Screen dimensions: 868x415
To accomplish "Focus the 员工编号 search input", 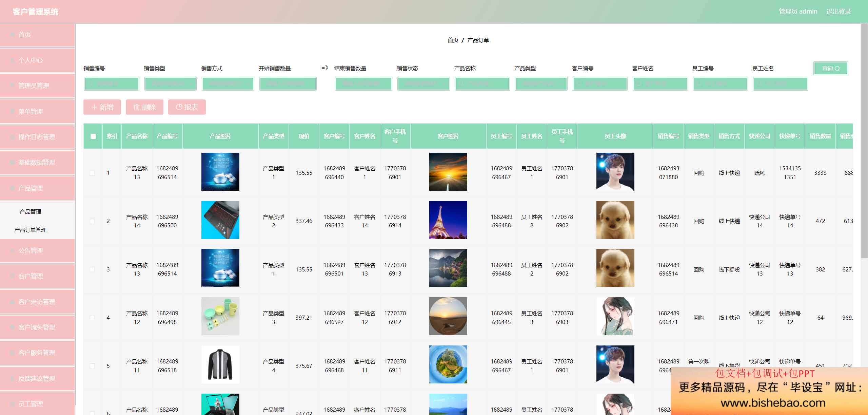I will coord(720,83).
